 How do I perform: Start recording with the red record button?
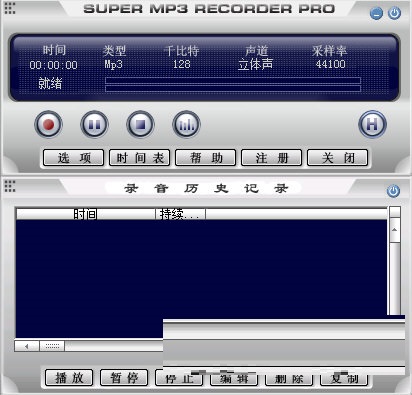(48, 124)
